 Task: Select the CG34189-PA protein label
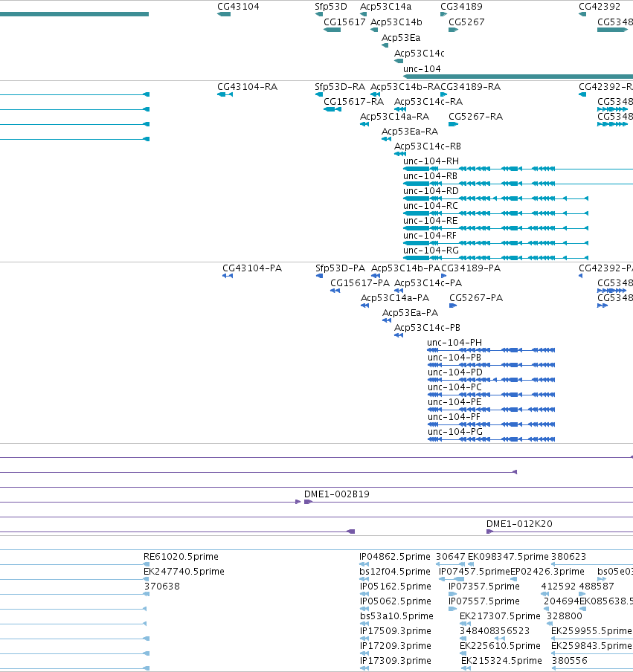tap(471, 268)
